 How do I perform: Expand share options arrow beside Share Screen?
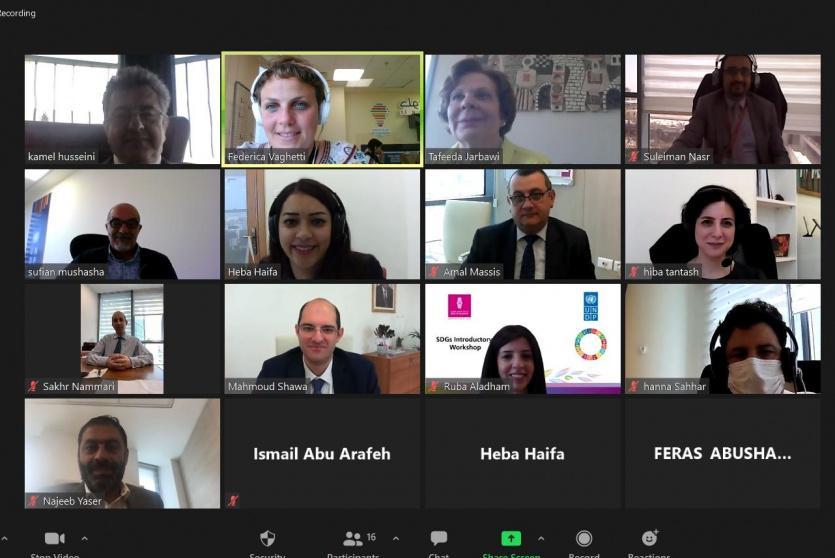(541, 538)
